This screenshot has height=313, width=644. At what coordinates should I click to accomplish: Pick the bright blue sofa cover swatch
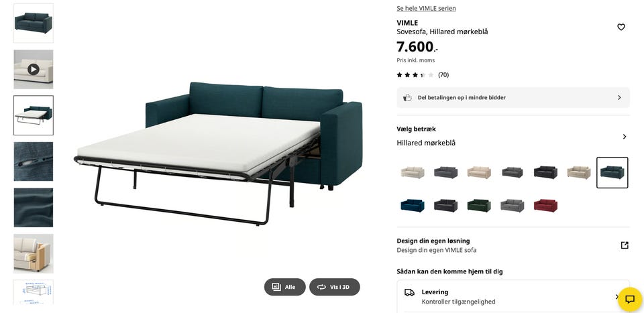[x=413, y=206]
